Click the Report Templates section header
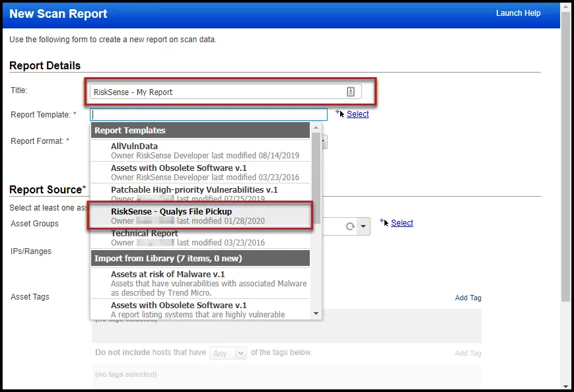574x392 pixels. (x=200, y=130)
